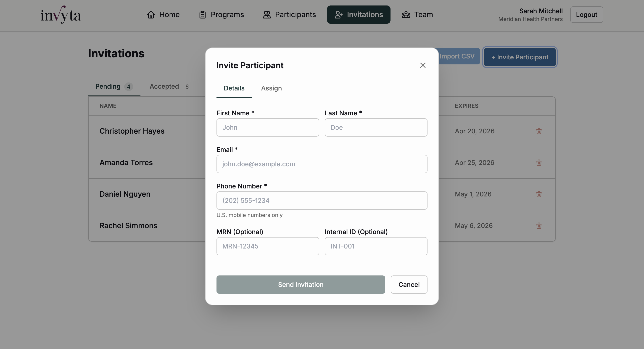Go to the Programs page

click(x=222, y=14)
